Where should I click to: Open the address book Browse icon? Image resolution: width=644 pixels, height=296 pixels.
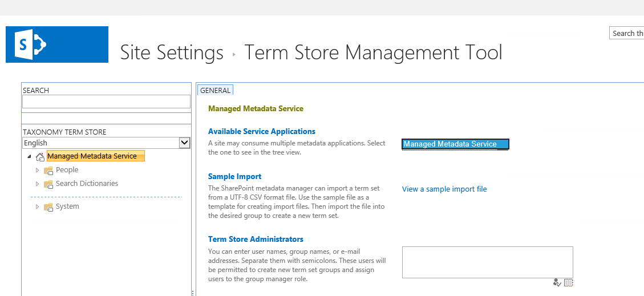coord(569,282)
